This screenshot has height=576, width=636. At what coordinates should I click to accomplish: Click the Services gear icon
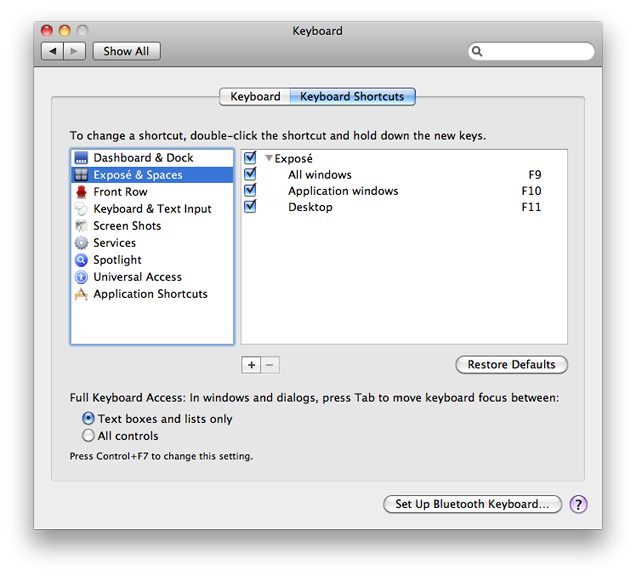click(x=82, y=243)
